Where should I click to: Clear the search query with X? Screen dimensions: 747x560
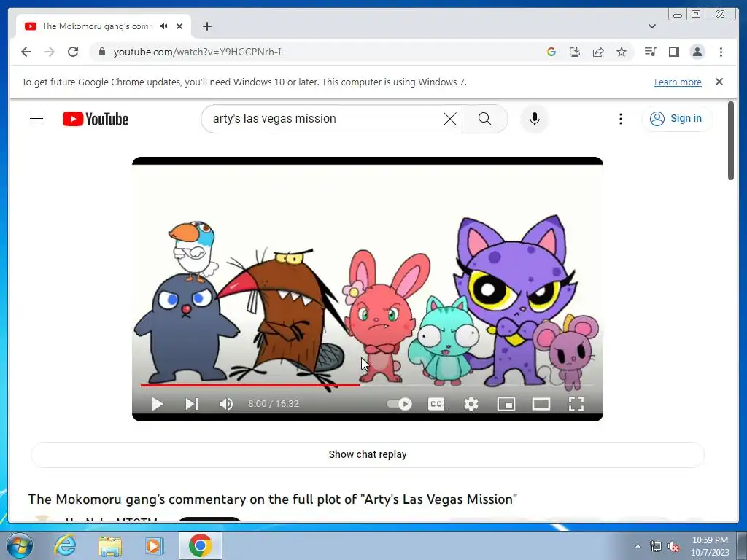coord(449,119)
